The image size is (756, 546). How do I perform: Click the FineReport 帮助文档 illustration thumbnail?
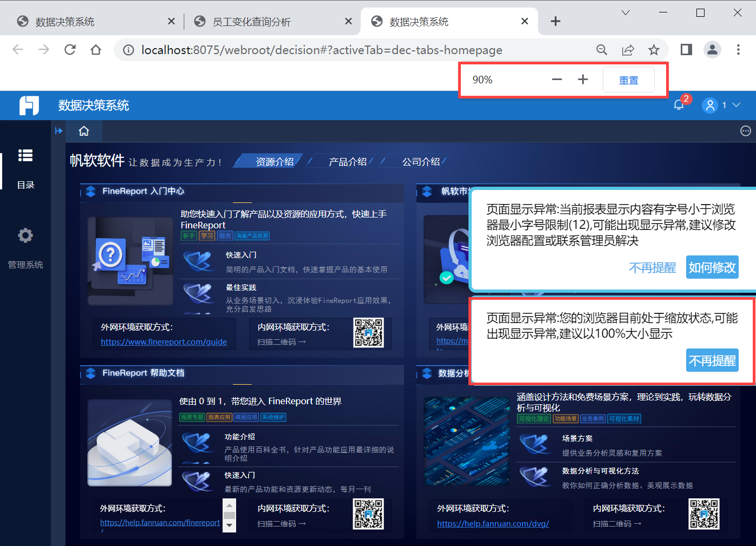pyautogui.click(x=130, y=443)
